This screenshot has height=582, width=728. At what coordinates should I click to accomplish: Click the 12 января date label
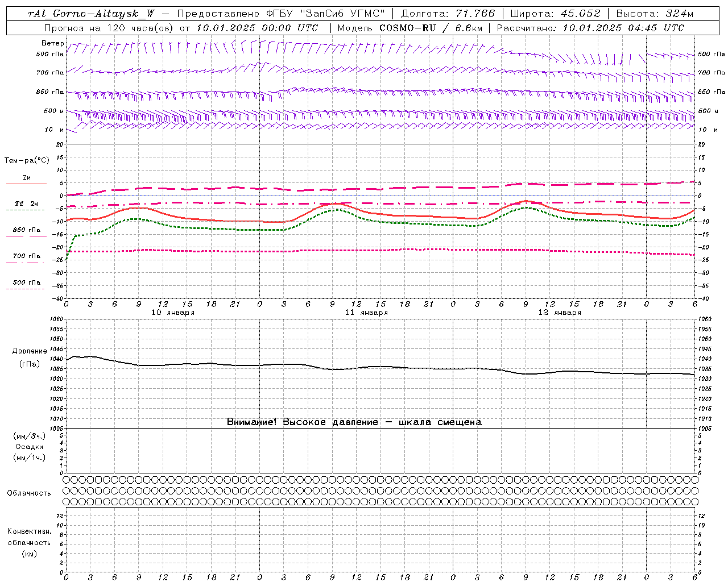(560, 313)
